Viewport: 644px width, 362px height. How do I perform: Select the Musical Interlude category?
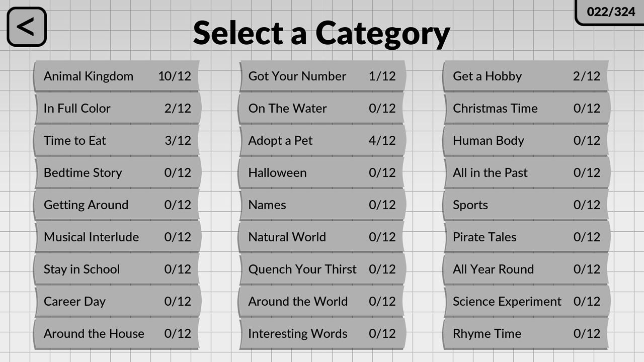pyautogui.click(x=117, y=237)
